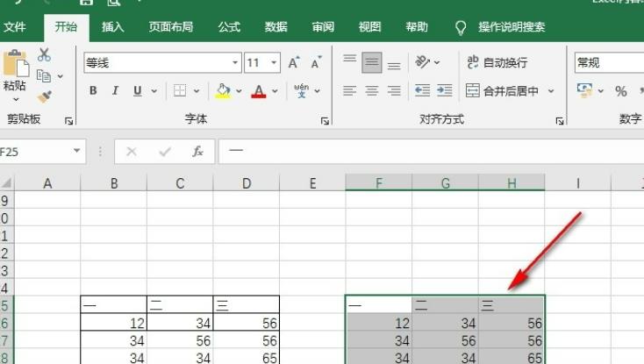
Task: Select column G header
Action: [x=445, y=182]
